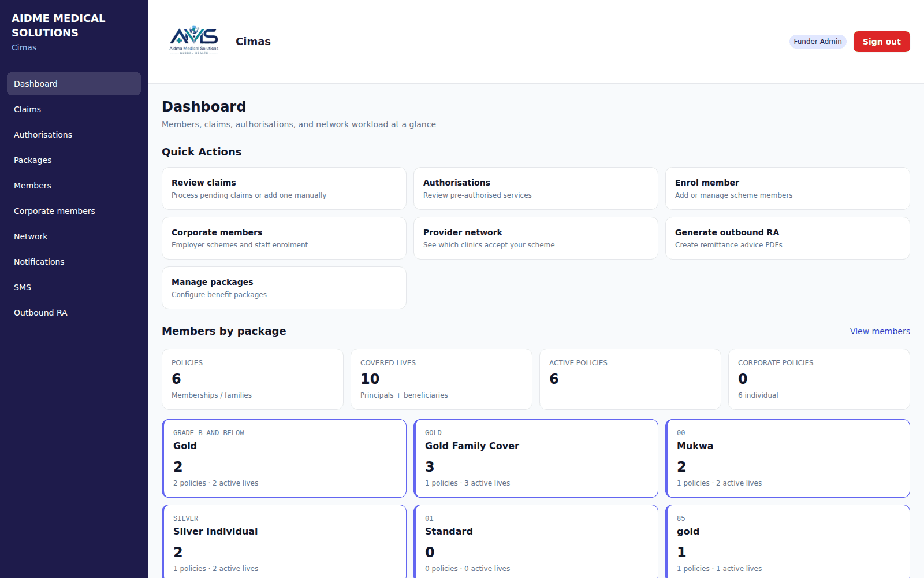Click the Generate outbound RA card
The width and height of the screenshot is (924, 578).
(x=788, y=238)
